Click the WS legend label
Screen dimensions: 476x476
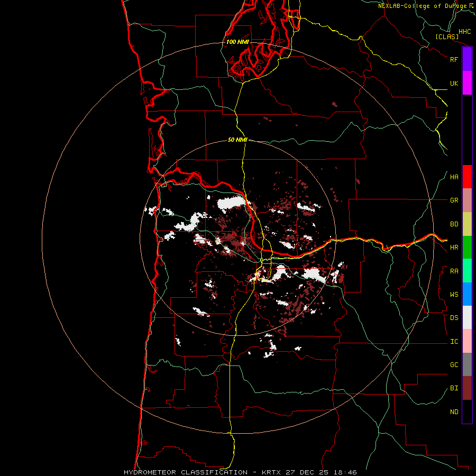click(x=454, y=294)
